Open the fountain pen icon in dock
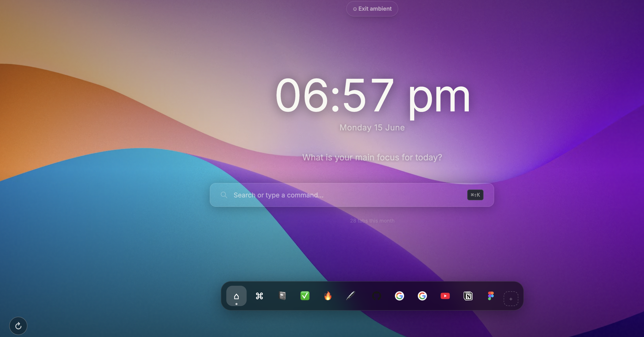This screenshot has width=644, height=337. 351,296
